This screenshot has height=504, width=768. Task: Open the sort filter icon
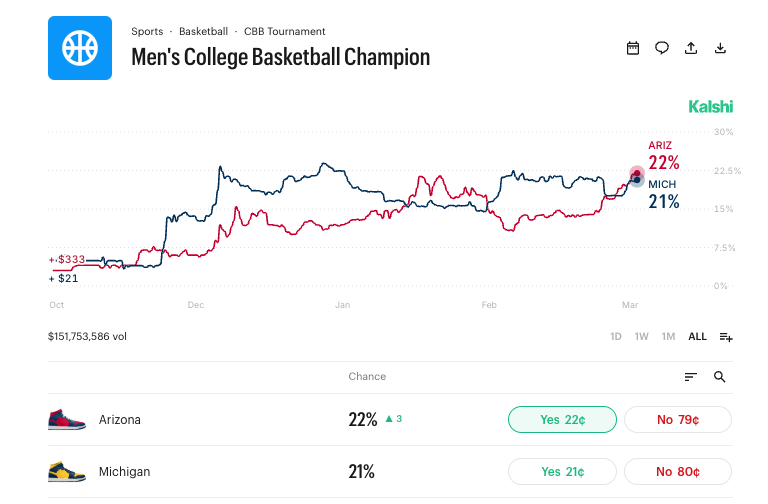click(690, 377)
